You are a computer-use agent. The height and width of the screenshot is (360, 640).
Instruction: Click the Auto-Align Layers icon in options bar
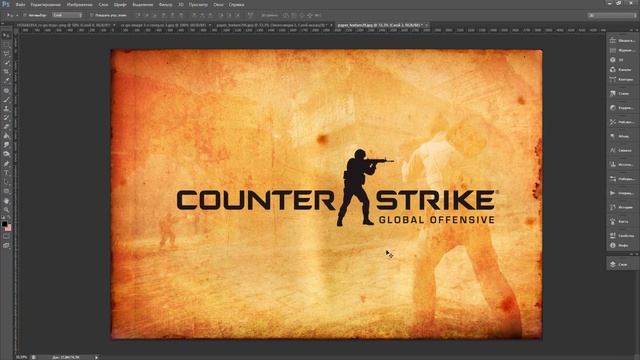(x=250, y=15)
